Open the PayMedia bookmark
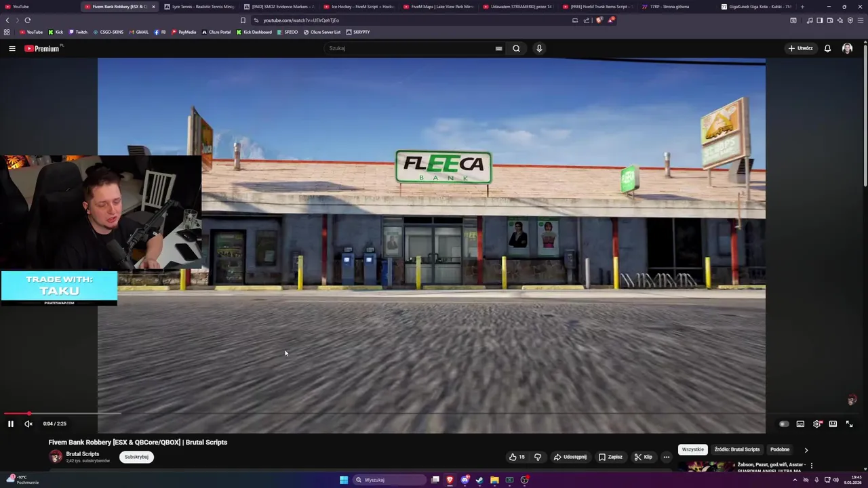Viewport: 868px width, 488px height. (184, 32)
